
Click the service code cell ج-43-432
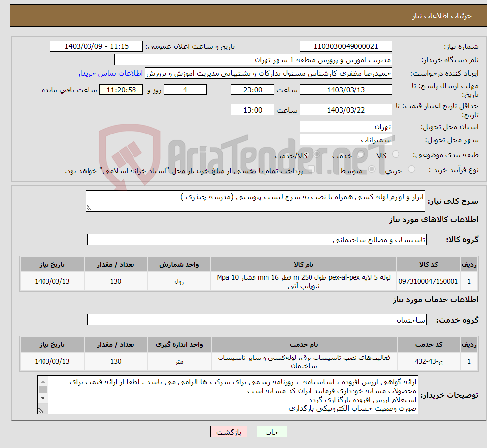click(x=428, y=361)
